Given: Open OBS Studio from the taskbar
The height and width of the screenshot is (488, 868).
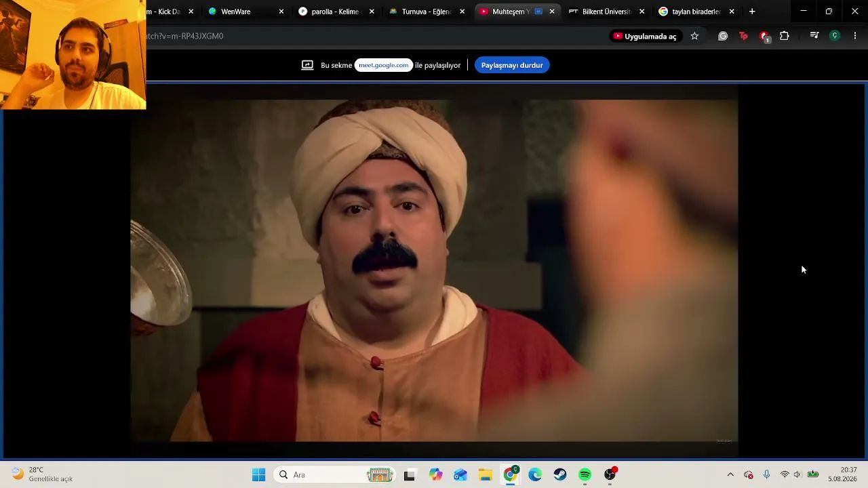Looking at the screenshot, I should 610,474.
